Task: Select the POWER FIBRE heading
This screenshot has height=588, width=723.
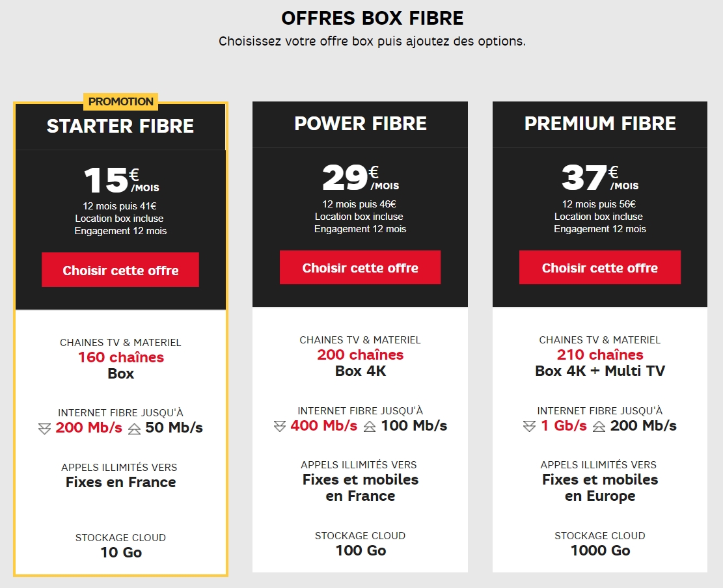Action: 361,123
